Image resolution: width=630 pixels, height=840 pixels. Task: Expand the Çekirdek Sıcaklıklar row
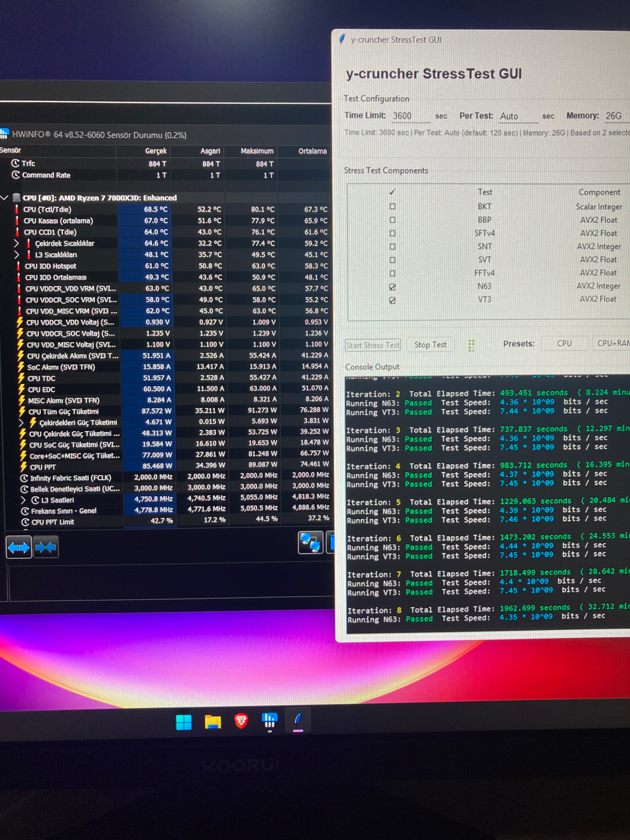pyautogui.click(x=16, y=243)
